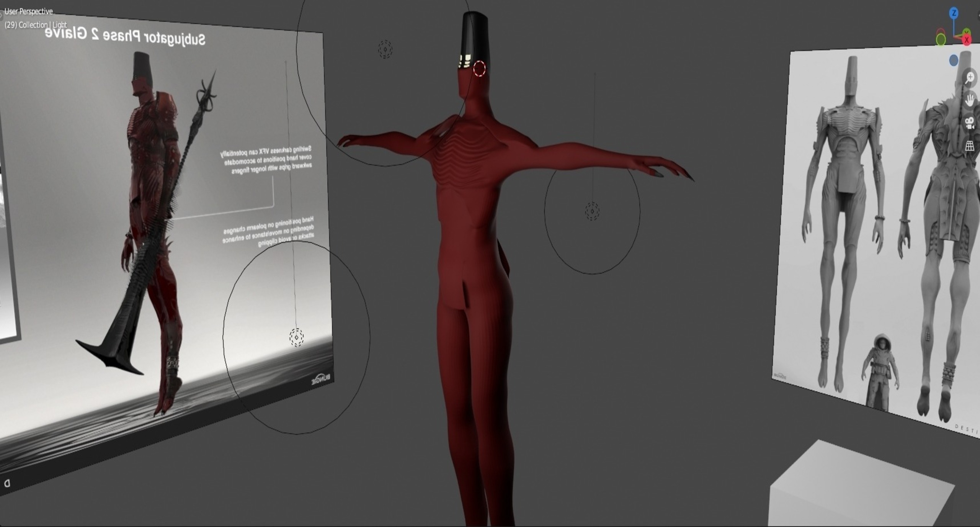The height and width of the screenshot is (527, 980).
Task: Select the point light near the Bungie logo
Action: point(296,337)
